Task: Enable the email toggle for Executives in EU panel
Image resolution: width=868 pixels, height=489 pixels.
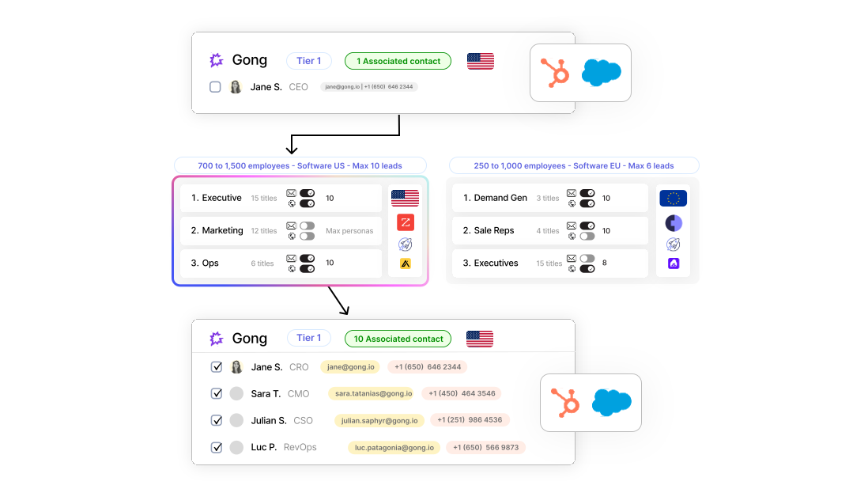Action: (x=587, y=258)
